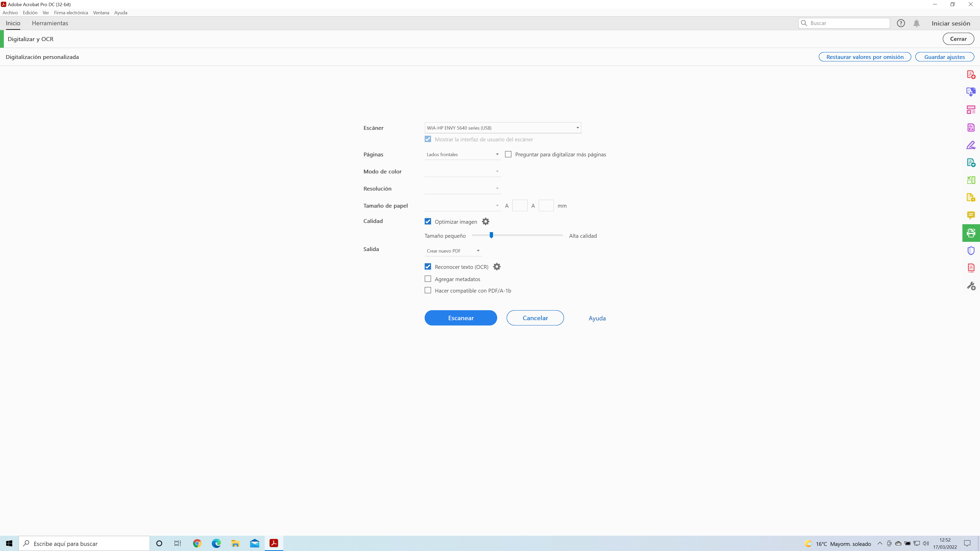The height and width of the screenshot is (551, 980).
Task: Open the red PDF sidebar tool below the shield
Action: (x=971, y=268)
